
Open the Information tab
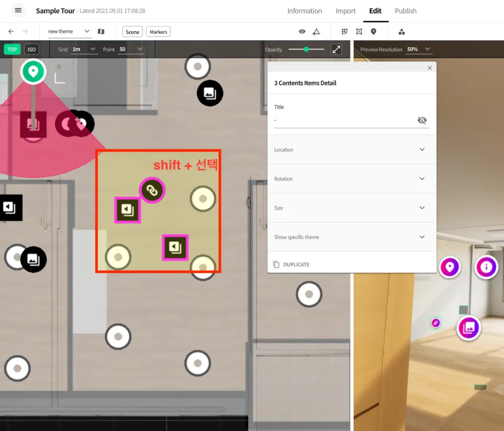click(x=304, y=11)
